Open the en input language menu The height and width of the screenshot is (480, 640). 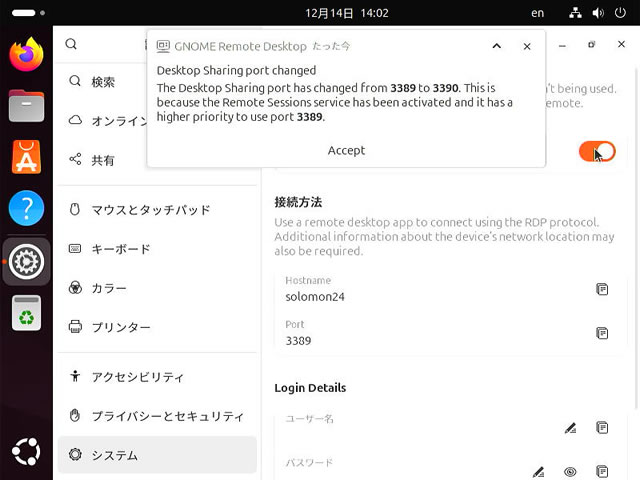(x=538, y=13)
